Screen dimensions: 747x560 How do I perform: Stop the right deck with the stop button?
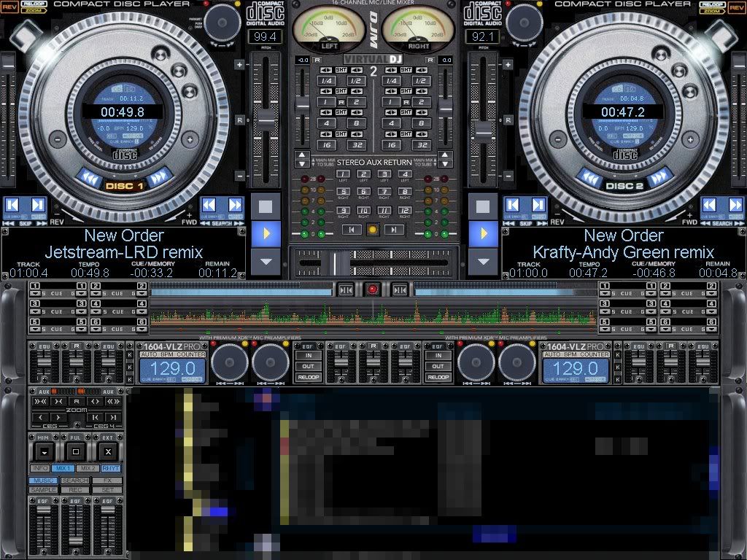(483, 206)
